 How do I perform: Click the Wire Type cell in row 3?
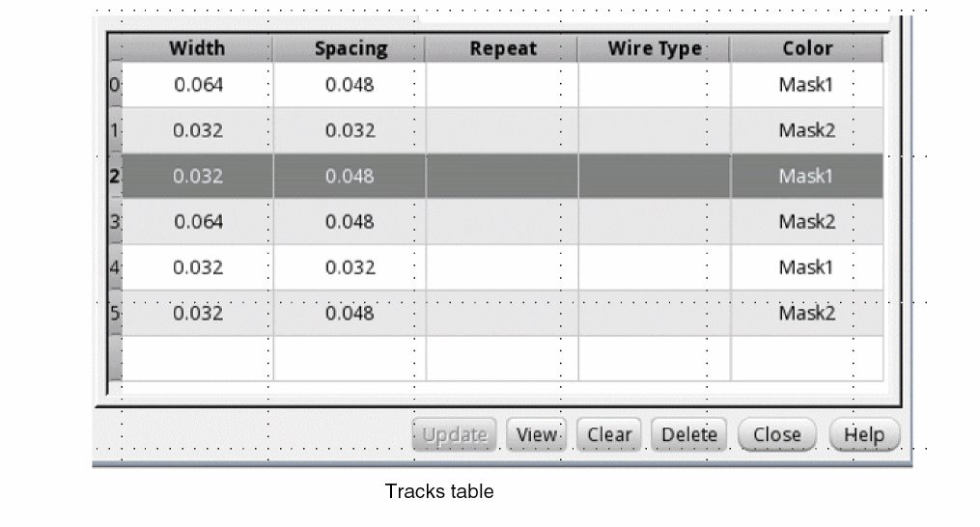(x=654, y=222)
